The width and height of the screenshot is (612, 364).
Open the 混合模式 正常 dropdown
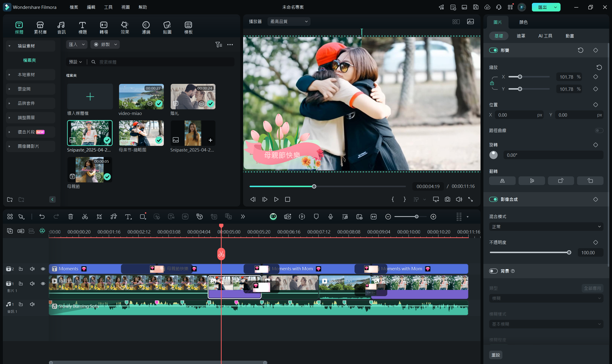click(546, 227)
